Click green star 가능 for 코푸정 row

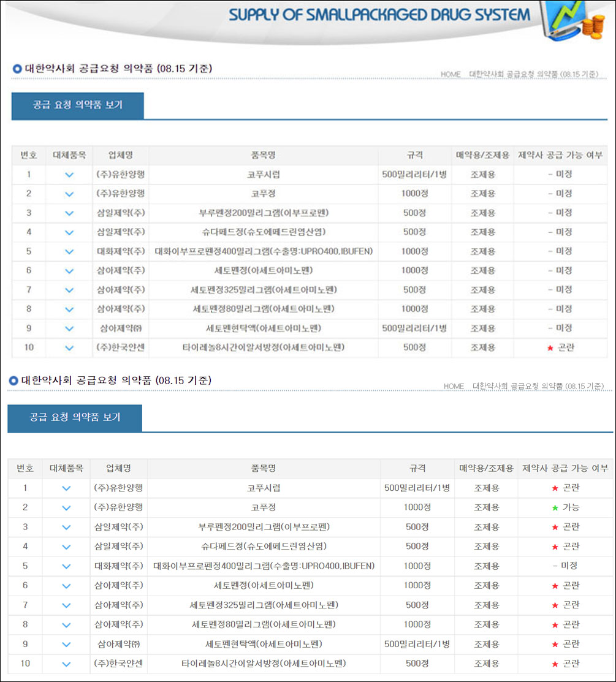[x=555, y=507]
